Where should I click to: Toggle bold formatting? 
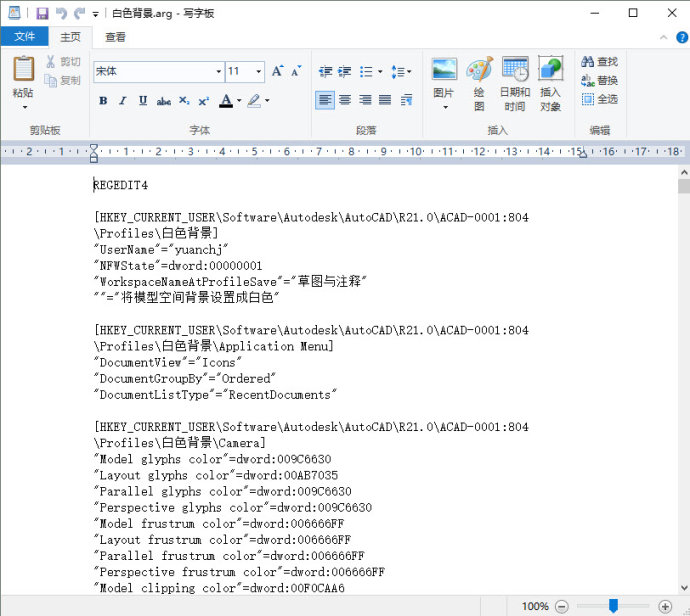point(103,101)
